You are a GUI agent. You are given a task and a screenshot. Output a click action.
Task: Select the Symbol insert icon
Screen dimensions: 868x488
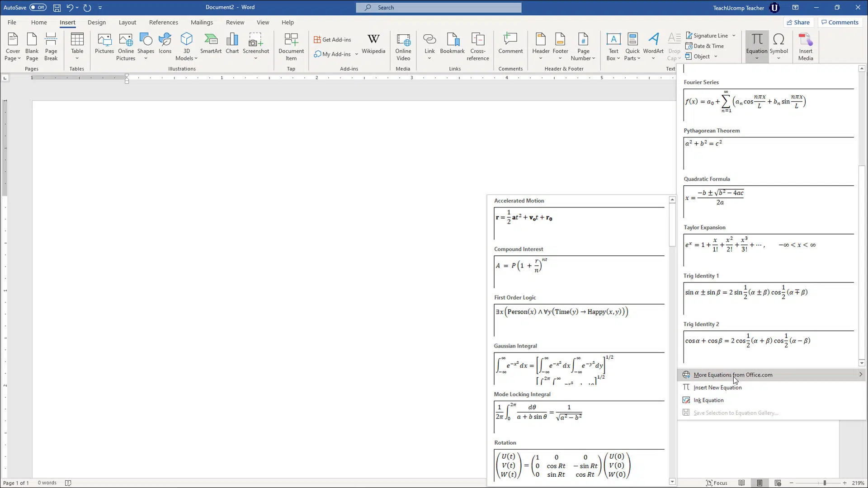(780, 47)
